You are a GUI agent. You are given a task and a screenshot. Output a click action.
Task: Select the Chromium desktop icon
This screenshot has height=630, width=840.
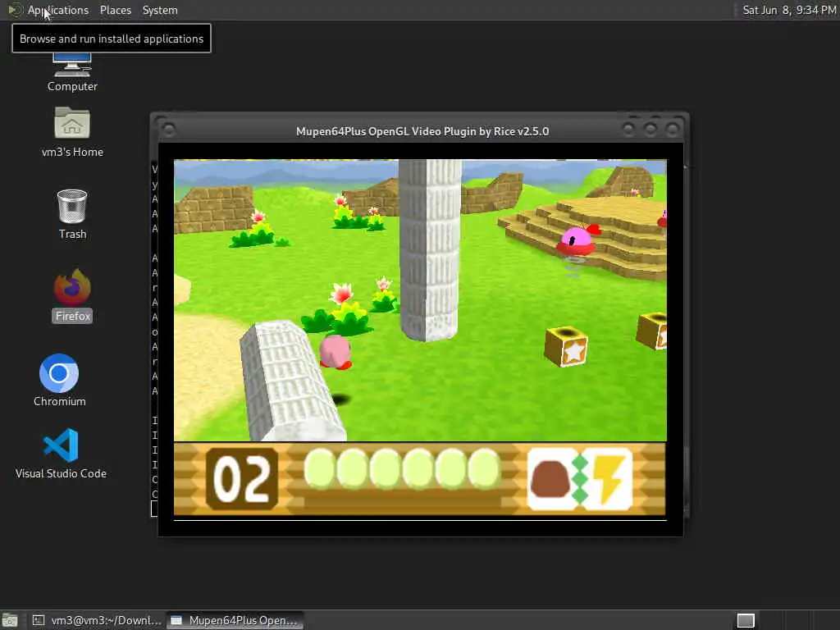point(59,381)
